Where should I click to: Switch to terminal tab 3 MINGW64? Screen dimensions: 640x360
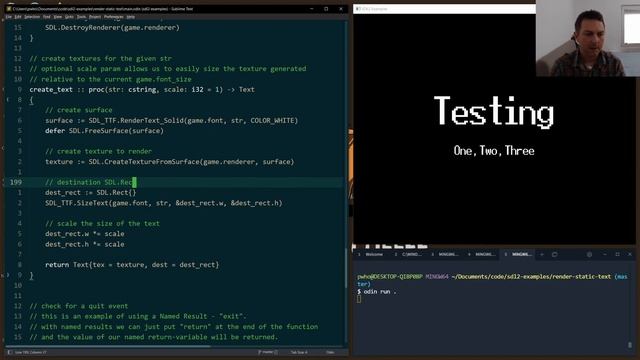point(445,254)
